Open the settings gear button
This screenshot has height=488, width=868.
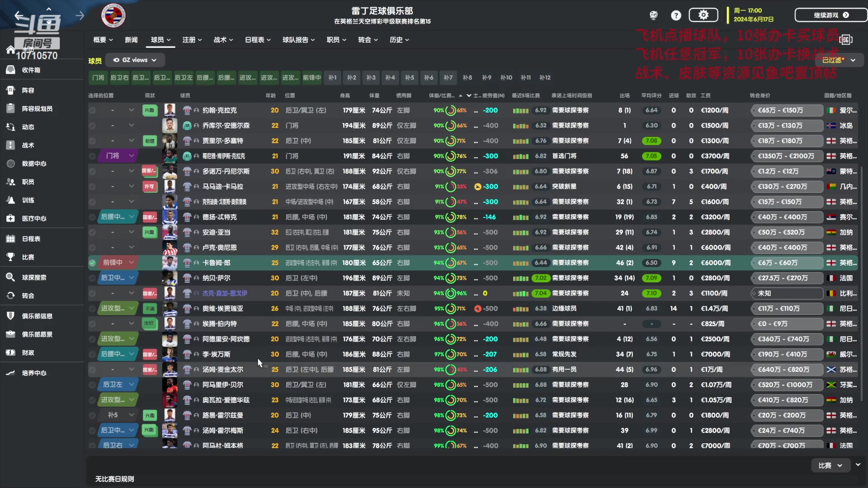coord(703,15)
